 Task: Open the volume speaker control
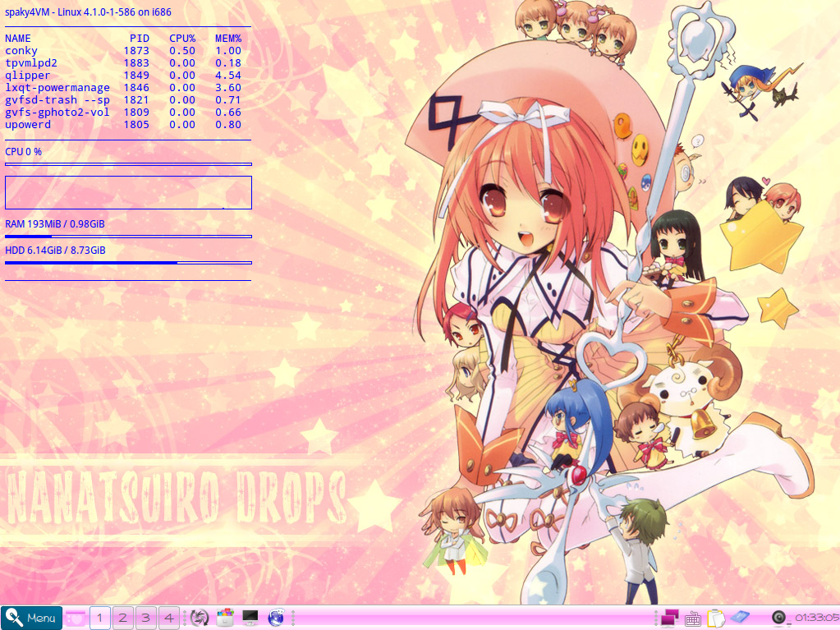pos(779,618)
